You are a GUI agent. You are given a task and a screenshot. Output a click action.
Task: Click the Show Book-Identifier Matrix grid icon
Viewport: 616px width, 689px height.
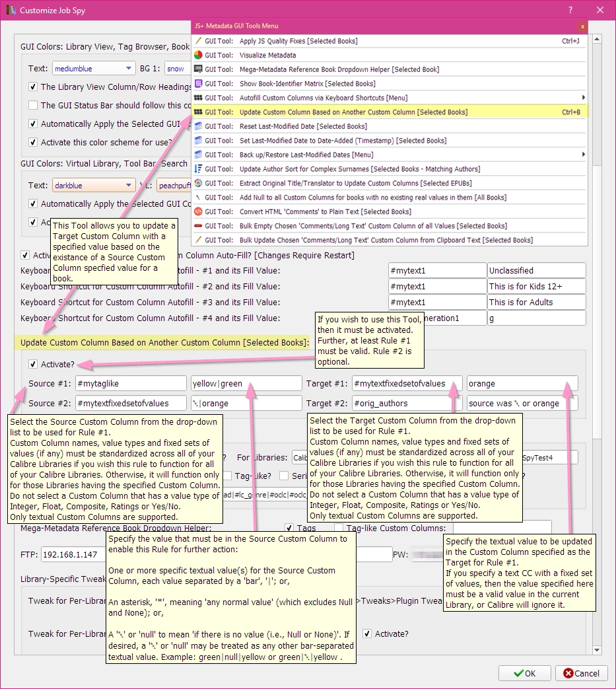coord(198,83)
